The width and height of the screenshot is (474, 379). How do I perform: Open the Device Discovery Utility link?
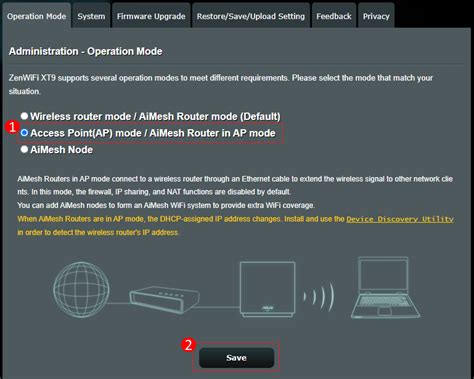click(x=400, y=219)
